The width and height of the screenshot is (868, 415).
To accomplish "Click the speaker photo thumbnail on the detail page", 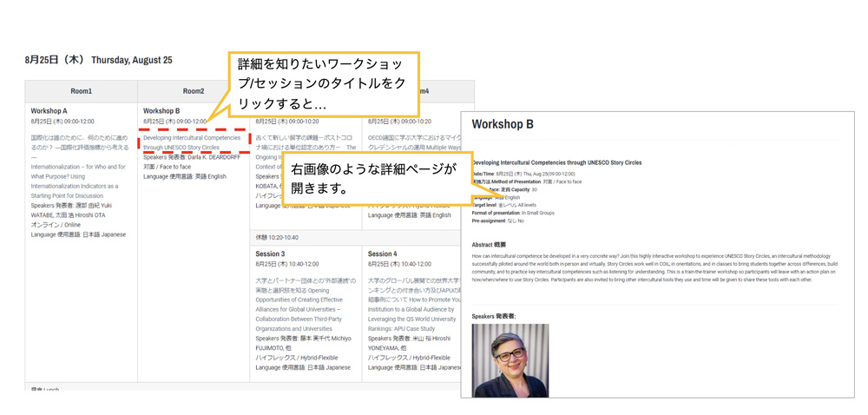I will [x=510, y=360].
